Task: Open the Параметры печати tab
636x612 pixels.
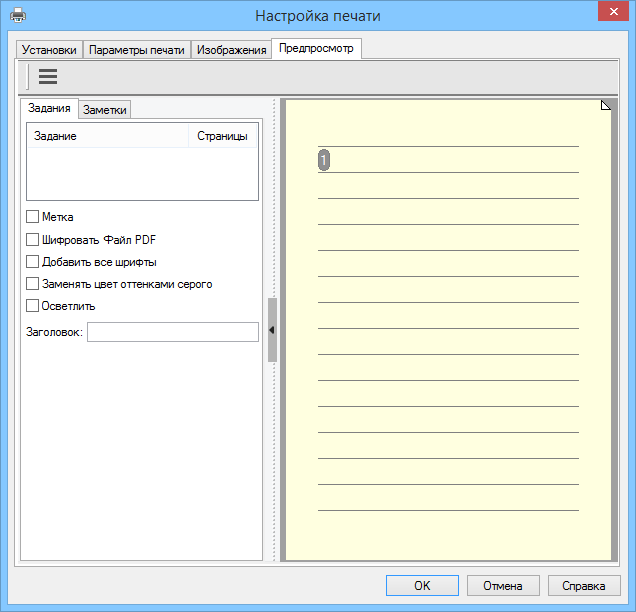Action: point(137,49)
